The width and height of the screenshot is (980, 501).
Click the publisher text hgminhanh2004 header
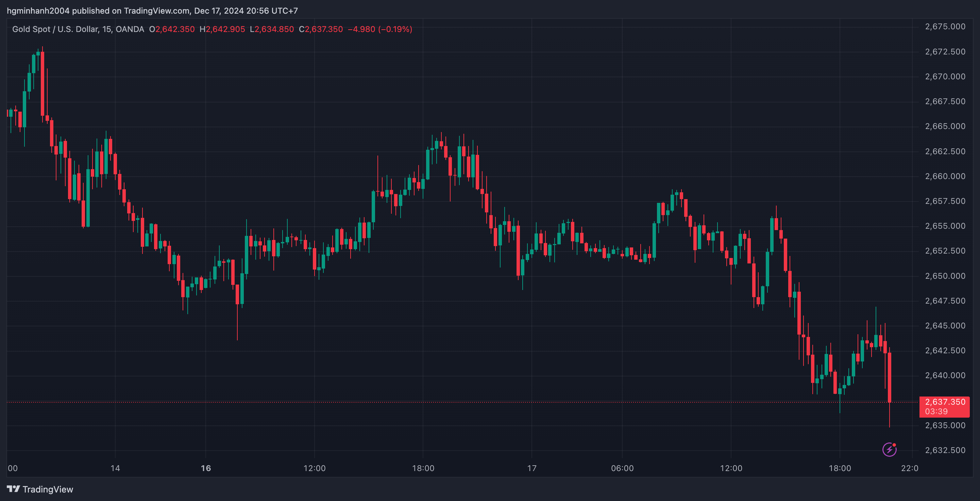coord(152,11)
